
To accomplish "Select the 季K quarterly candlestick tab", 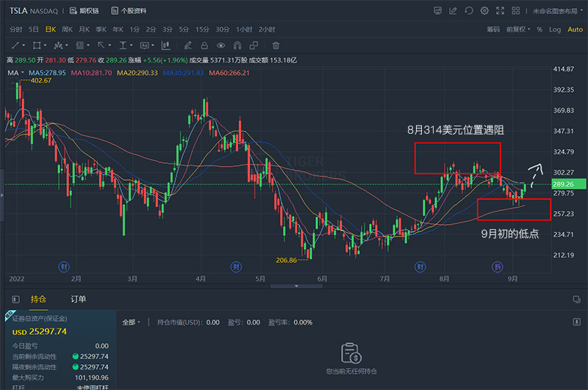I will point(101,29).
